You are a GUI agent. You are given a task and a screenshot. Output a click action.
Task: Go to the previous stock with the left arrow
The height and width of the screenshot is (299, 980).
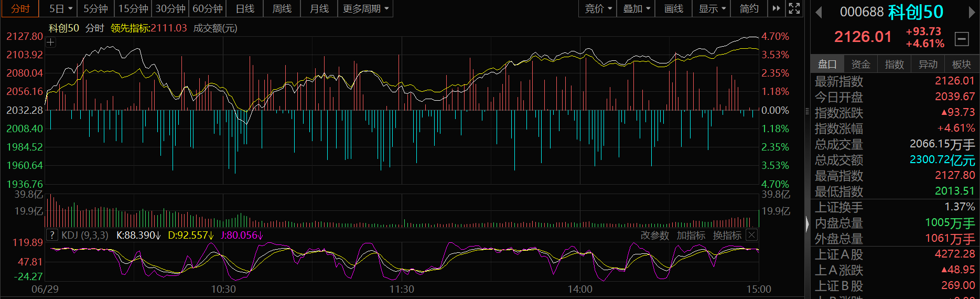point(819,12)
